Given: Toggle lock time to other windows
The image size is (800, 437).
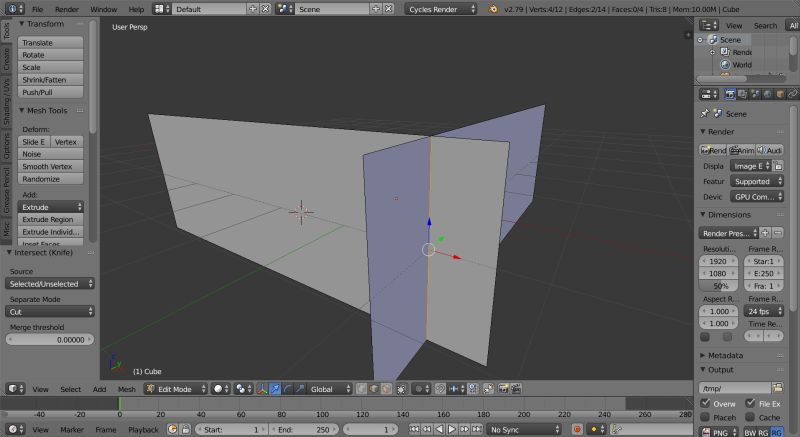Looking at the screenshot, I should (186, 429).
